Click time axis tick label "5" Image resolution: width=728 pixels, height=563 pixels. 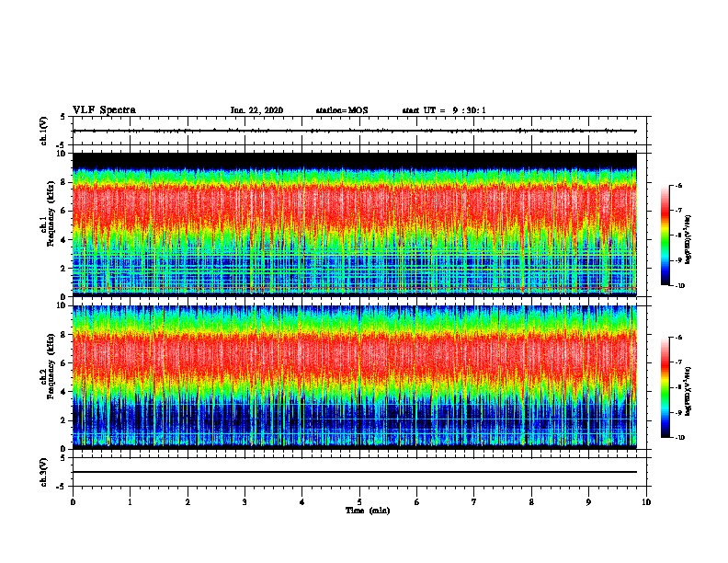tap(359, 502)
